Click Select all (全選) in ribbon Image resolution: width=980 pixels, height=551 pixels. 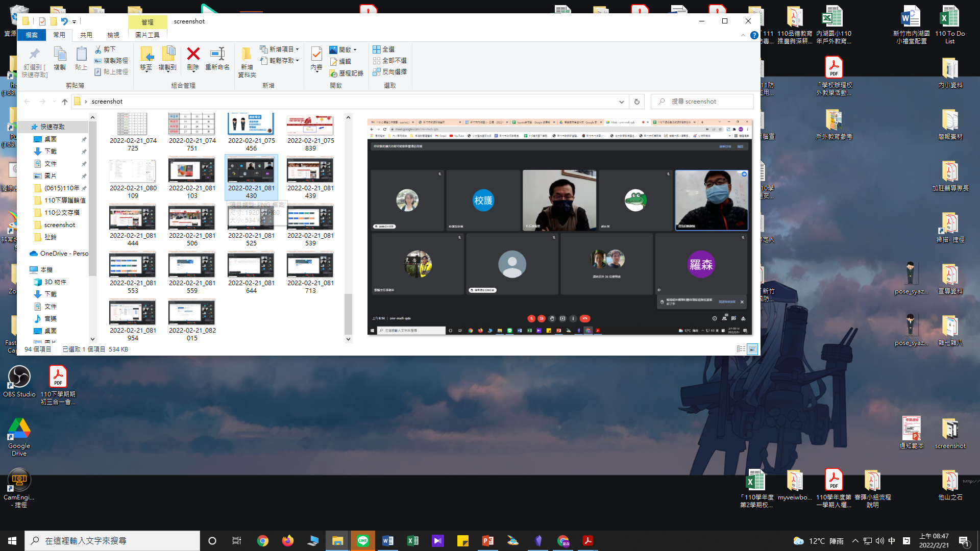tap(384, 49)
